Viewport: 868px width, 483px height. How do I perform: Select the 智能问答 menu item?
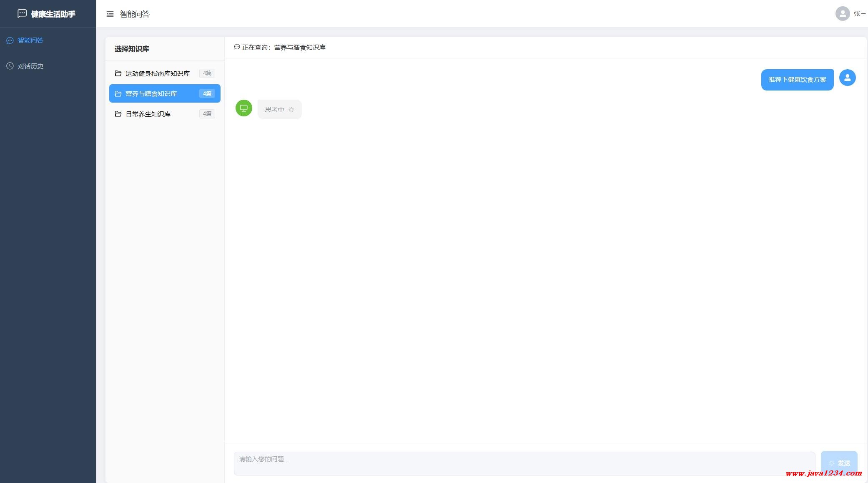click(x=30, y=40)
